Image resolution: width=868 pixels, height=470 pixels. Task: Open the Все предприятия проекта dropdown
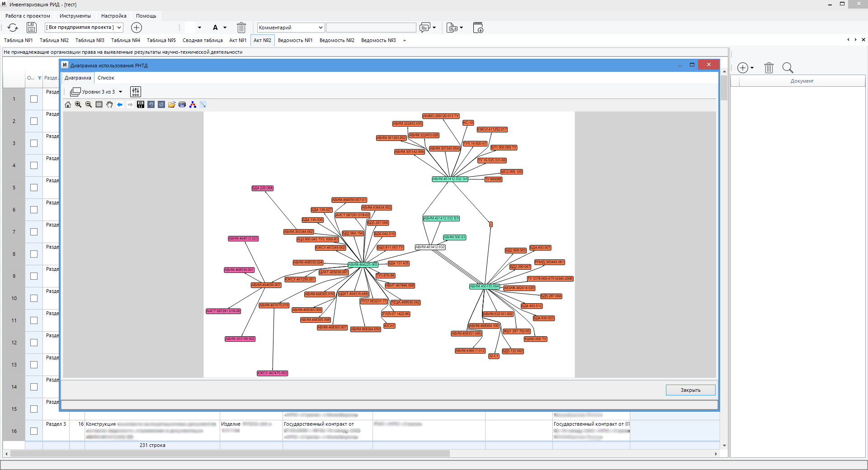84,28
